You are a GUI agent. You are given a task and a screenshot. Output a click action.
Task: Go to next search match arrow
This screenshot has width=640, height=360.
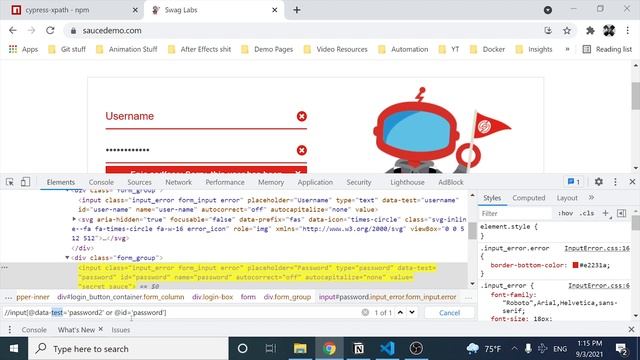tap(412, 312)
